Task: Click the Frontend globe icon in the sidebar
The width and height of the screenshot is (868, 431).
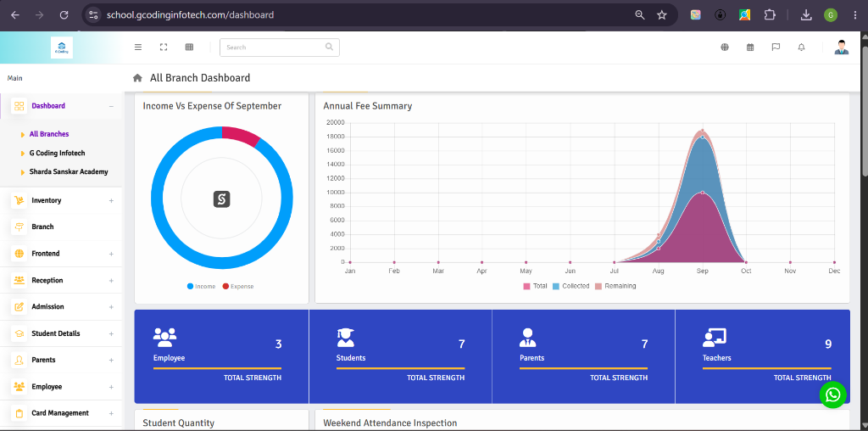Action: tap(19, 254)
